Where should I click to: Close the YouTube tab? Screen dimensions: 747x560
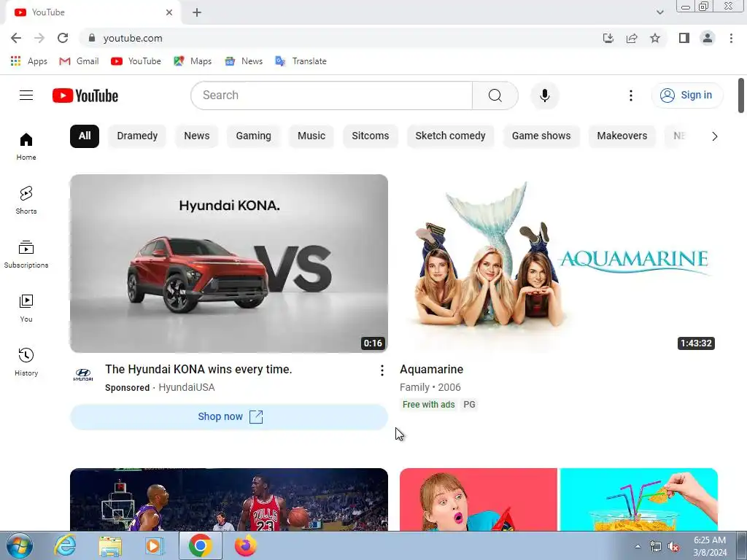point(169,12)
